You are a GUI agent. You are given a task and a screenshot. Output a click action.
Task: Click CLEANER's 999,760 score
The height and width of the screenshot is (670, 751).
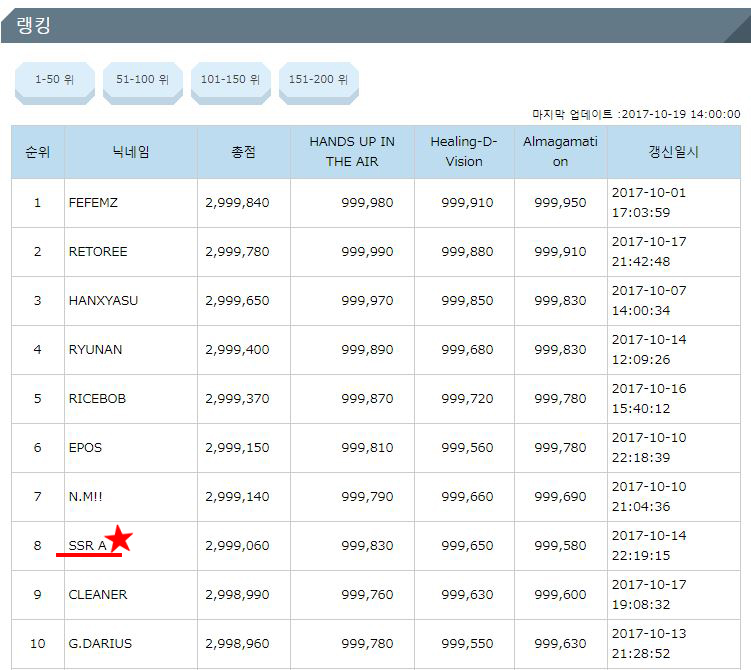pos(367,595)
